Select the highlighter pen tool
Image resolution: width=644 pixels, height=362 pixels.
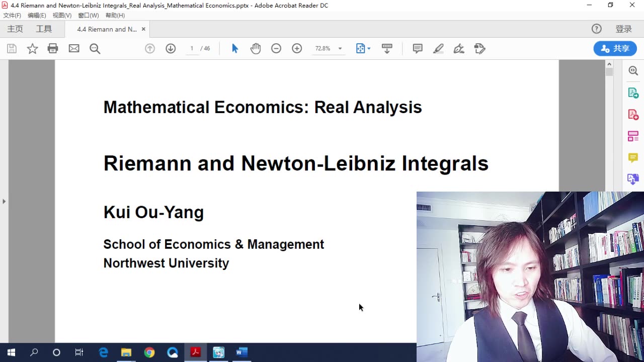[x=438, y=49]
